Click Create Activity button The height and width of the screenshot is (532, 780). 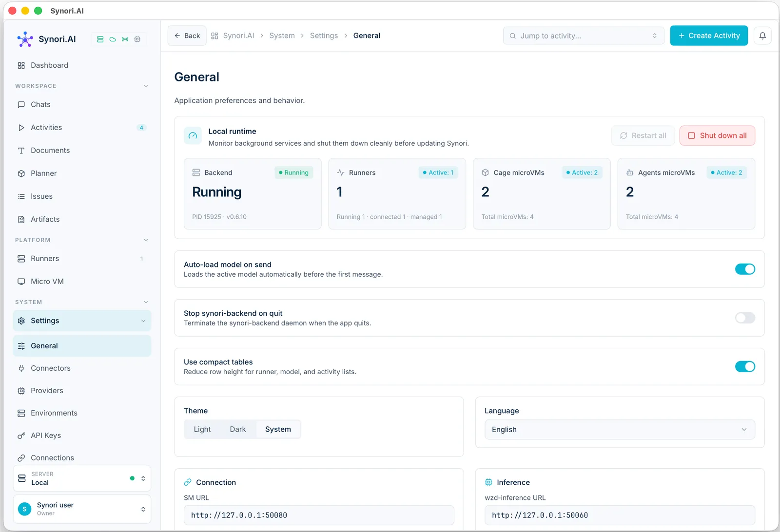[709, 36]
